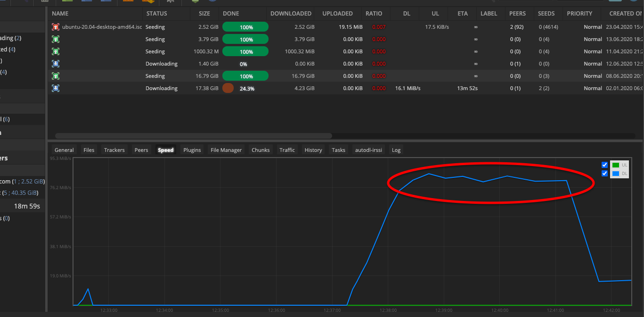Click the seeding icon of the 3.79 GiB torrent
Image resolution: width=644 pixels, height=317 pixels.
[x=56, y=40]
